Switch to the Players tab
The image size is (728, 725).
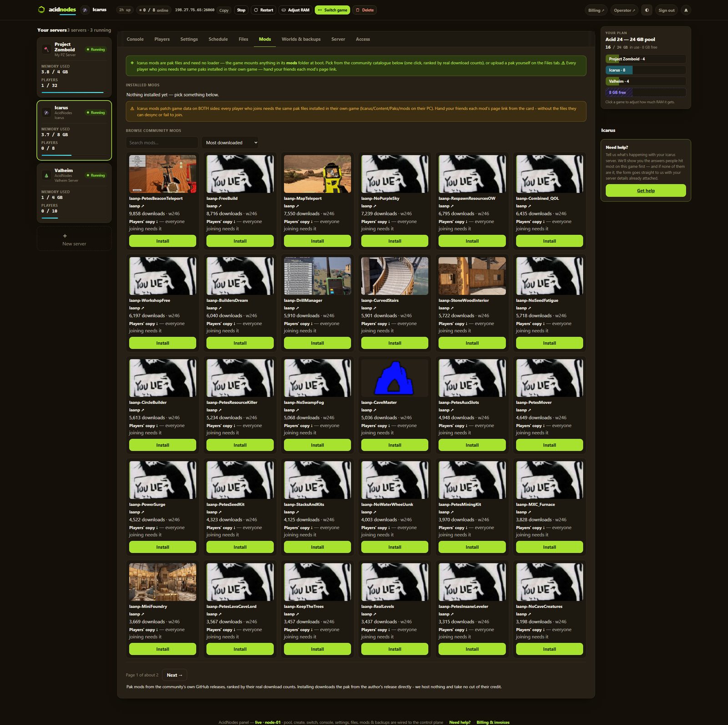click(162, 39)
